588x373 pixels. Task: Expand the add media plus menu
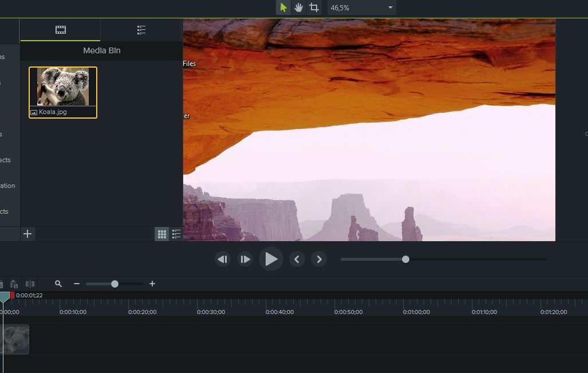[27, 234]
